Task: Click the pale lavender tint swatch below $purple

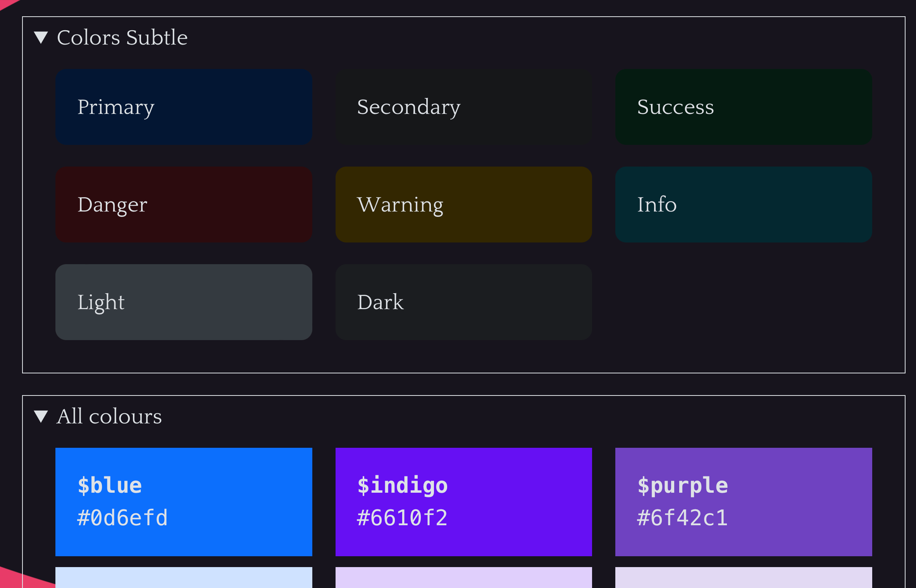Action: tap(744, 578)
